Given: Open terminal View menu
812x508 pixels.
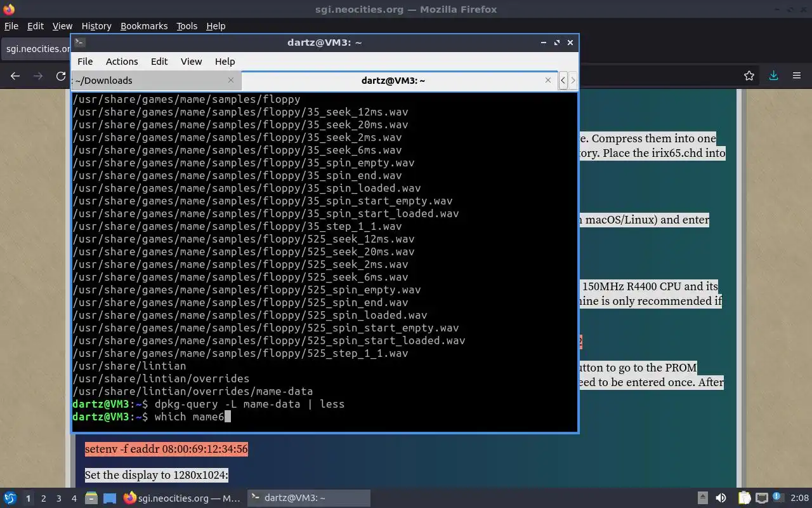Looking at the screenshot, I should [x=191, y=62].
